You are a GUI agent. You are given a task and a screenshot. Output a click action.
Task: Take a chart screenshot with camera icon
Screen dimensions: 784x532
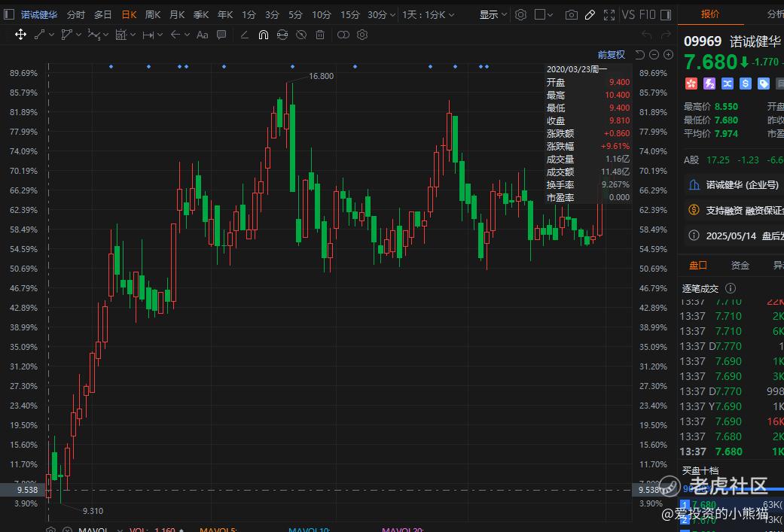pos(572,14)
